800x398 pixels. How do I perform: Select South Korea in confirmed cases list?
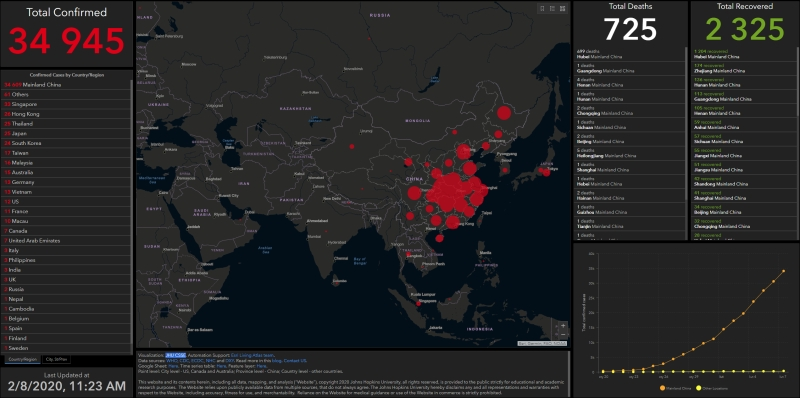tap(66, 143)
